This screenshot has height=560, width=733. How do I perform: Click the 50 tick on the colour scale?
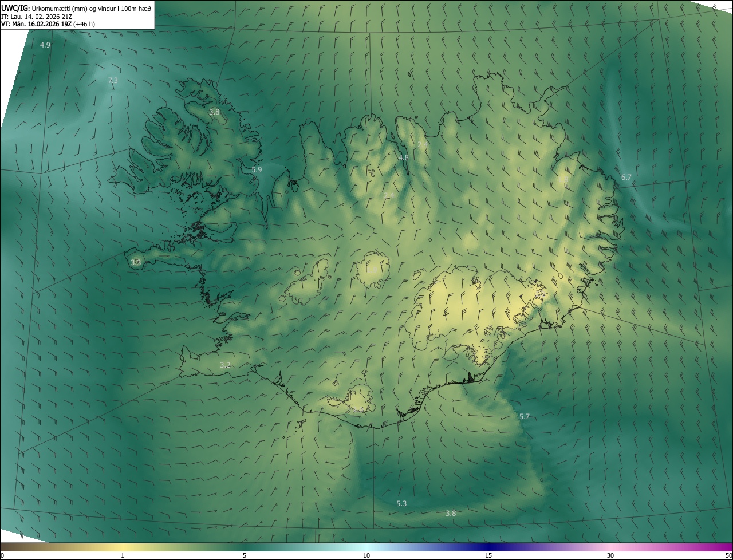click(x=728, y=555)
